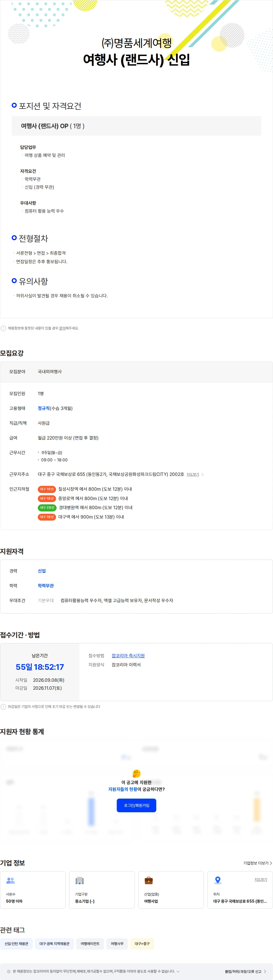
Task: Select the 신입·인턴 채용관 tag
Action: [16, 944]
